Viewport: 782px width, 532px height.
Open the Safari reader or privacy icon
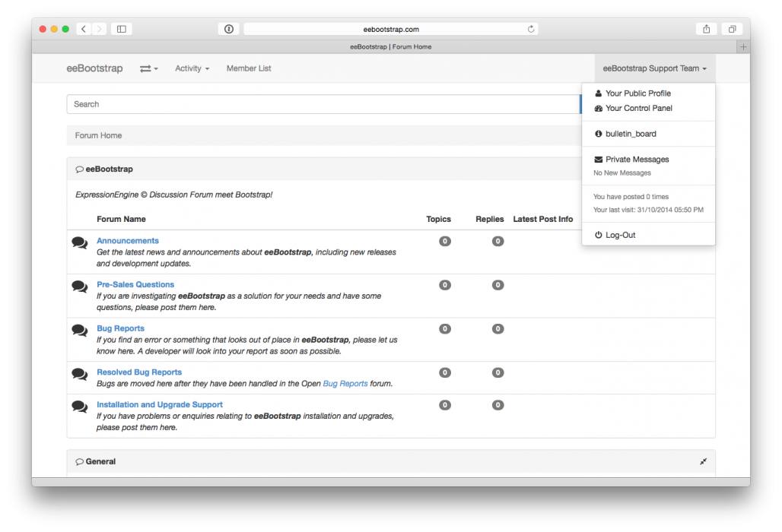pos(229,29)
